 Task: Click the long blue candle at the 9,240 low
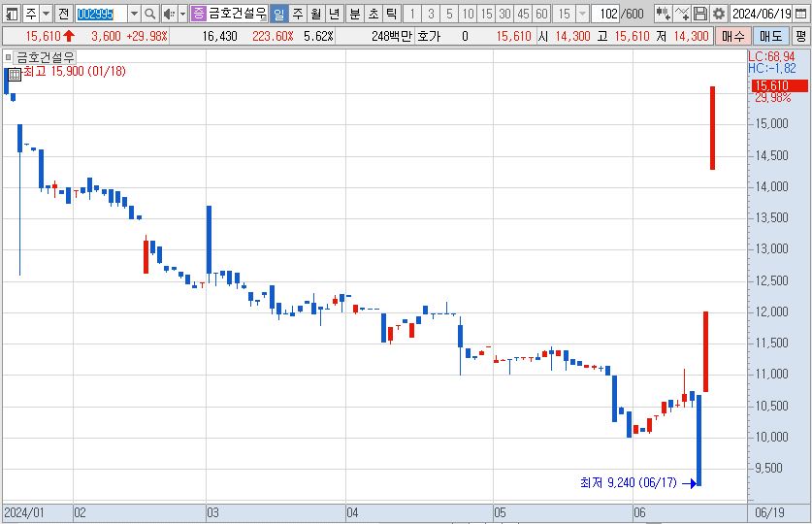[x=698, y=441]
